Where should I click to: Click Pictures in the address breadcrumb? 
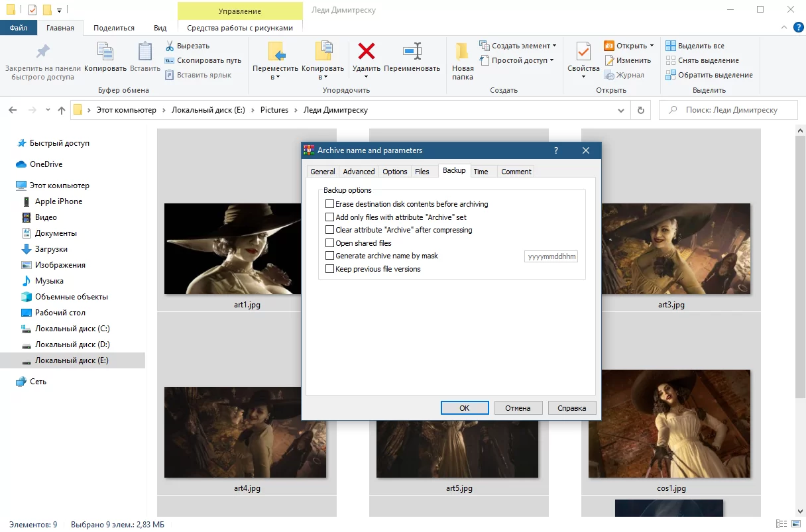click(x=274, y=110)
